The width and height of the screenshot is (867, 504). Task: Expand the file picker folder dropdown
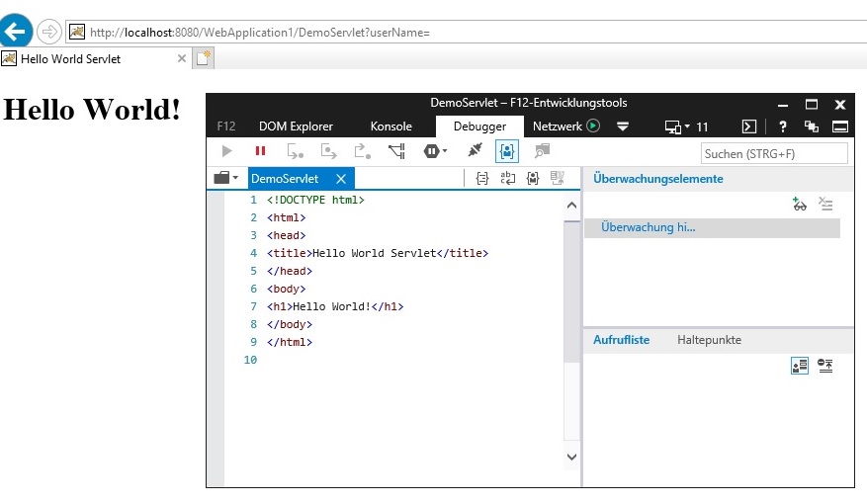coord(226,179)
